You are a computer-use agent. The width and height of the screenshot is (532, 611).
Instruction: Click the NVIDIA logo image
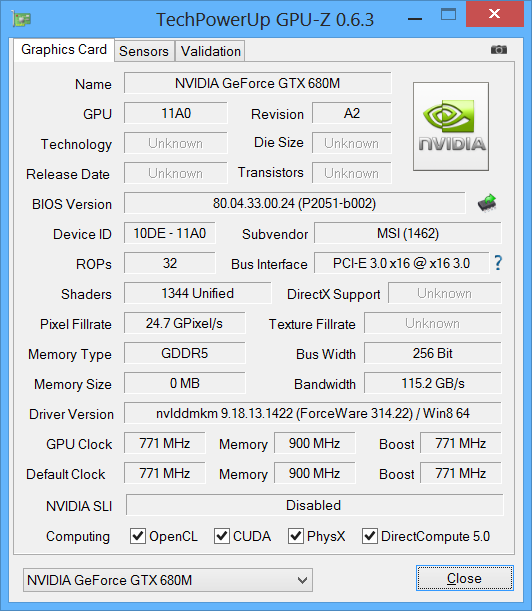451,126
